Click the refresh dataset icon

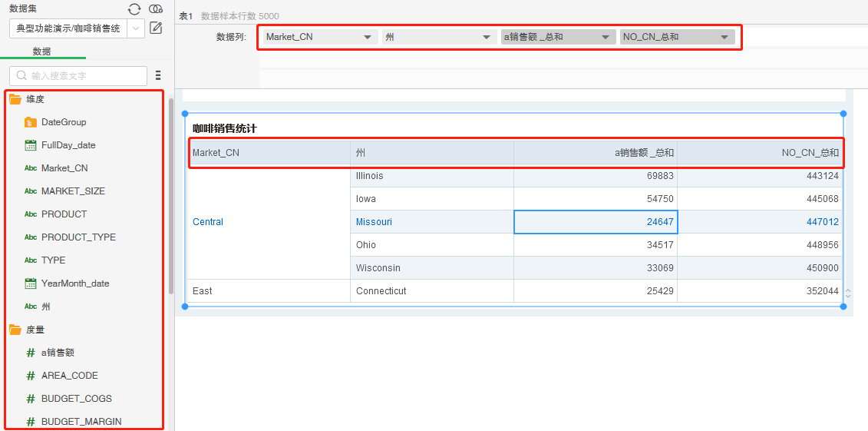tap(134, 9)
